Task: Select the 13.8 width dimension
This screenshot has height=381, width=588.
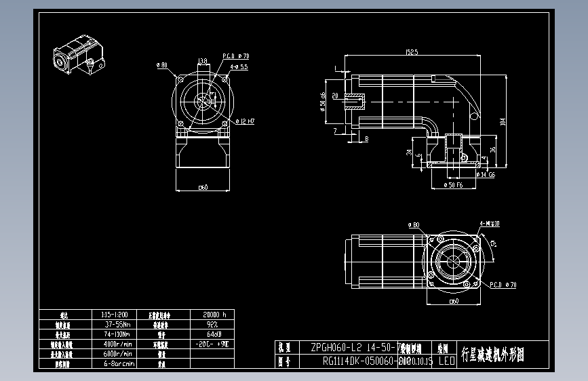Action: pyautogui.click(x=203, y=61)
